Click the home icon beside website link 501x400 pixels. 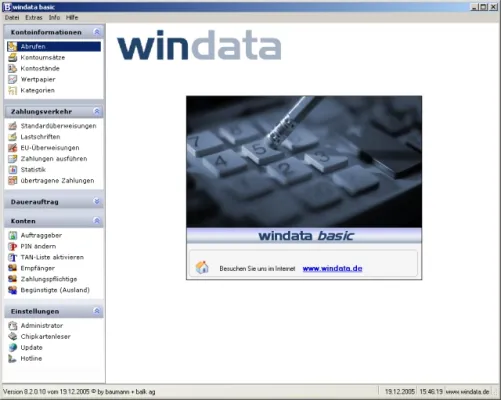click(x=202, y=267)
